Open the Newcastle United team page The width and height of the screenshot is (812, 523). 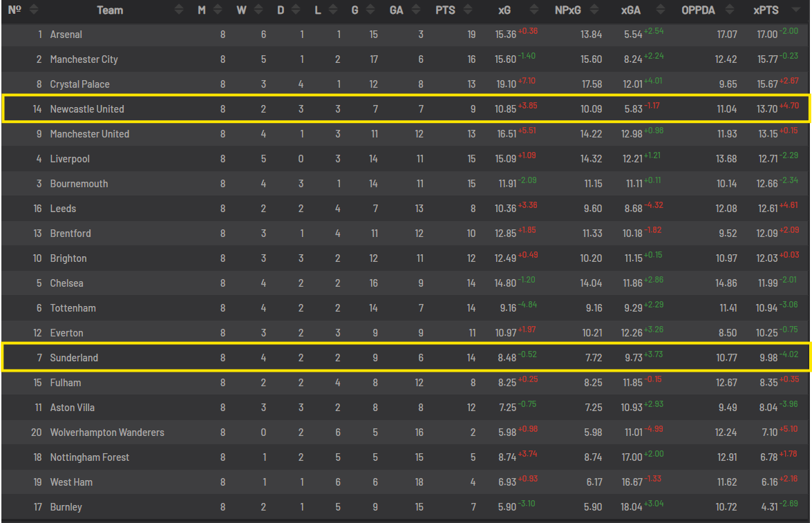(x=87, y=109)
